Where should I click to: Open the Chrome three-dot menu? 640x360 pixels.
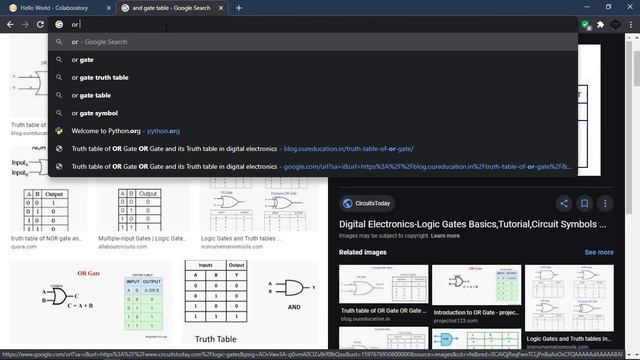(x=631, y=25)
